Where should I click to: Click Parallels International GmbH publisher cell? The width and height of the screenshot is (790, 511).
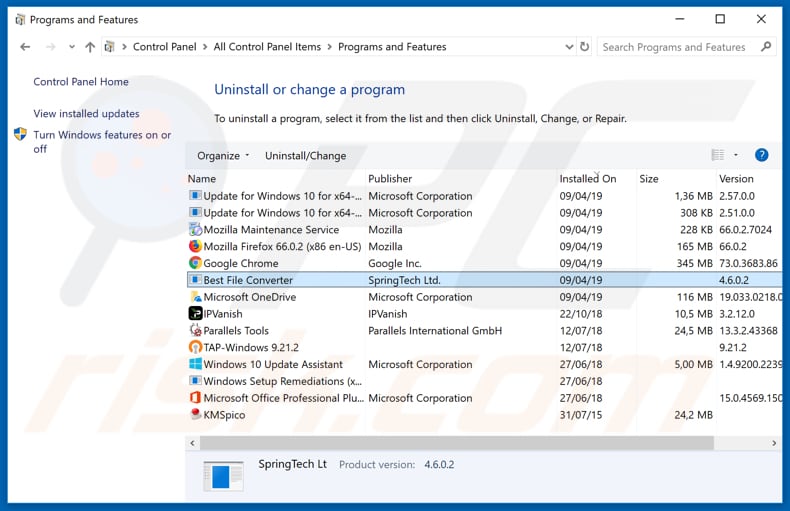(x=435, y=331)
